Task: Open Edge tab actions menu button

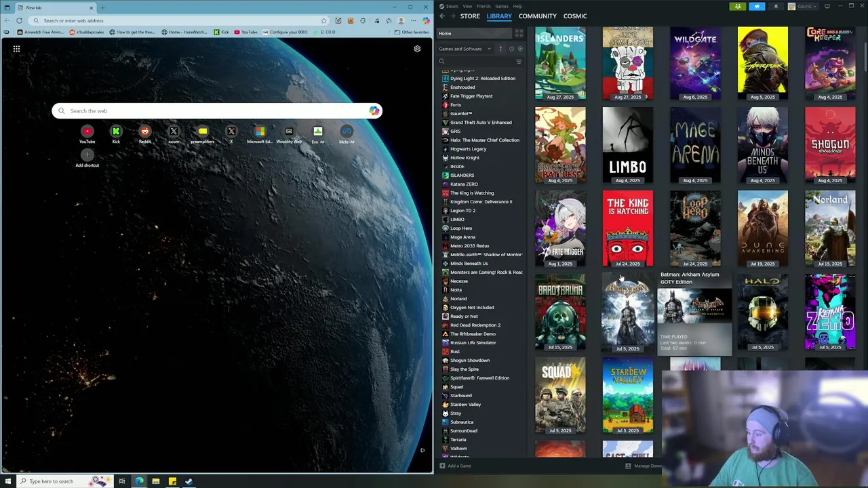Action: pyautogui.click(x=6, y=7)
